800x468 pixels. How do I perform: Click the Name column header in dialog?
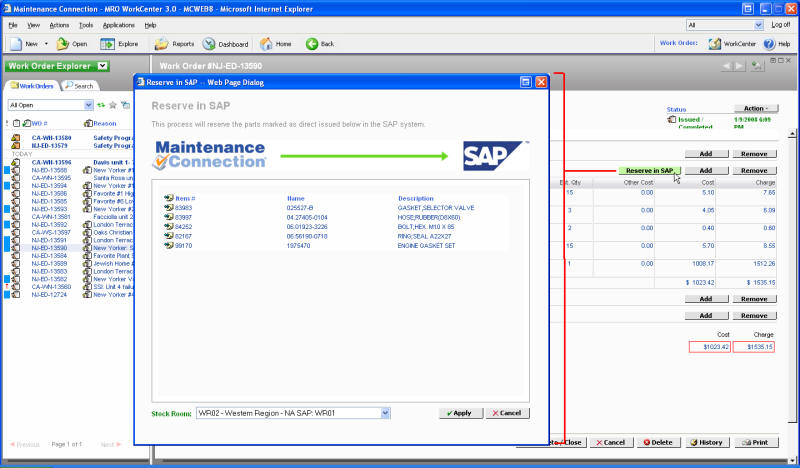pos(295,199)
